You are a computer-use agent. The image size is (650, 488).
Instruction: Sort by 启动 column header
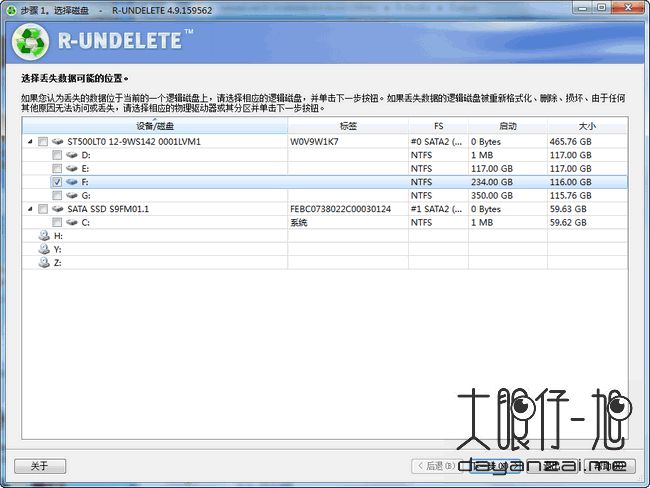pos(508,126)
